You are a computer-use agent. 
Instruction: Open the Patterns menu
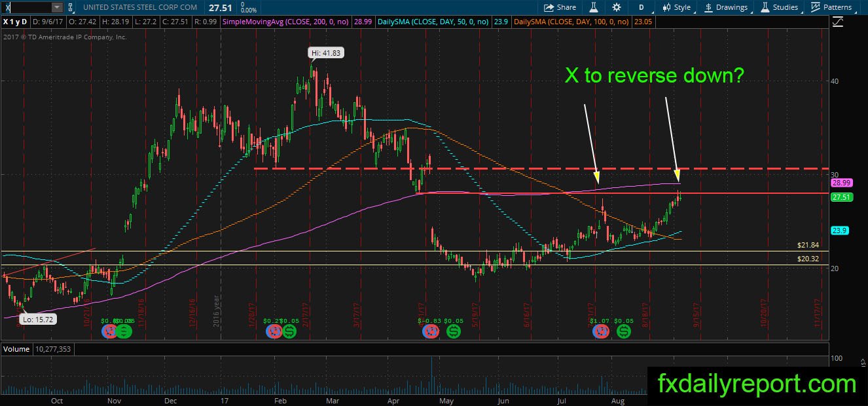tap(832, 7)
